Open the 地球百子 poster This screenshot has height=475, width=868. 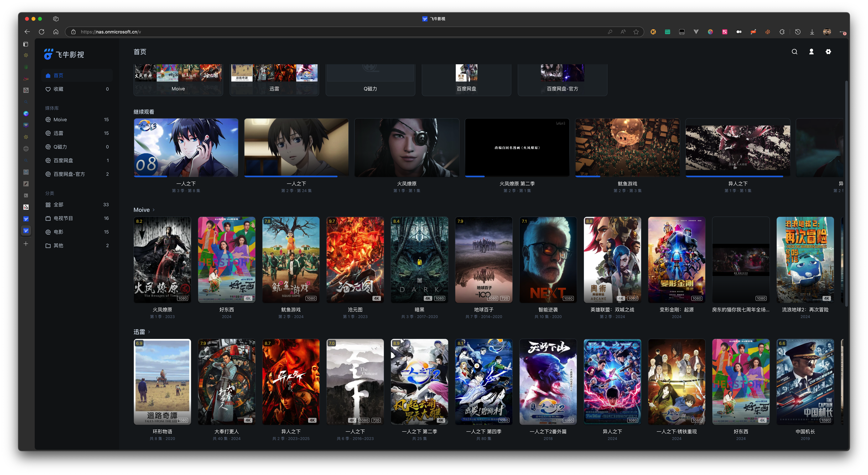484,260
